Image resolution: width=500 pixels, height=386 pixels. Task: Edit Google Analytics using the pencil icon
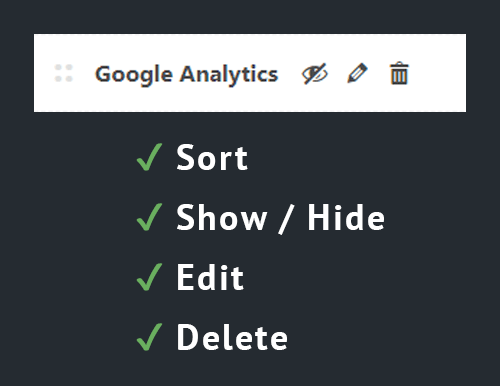point(357,73)
